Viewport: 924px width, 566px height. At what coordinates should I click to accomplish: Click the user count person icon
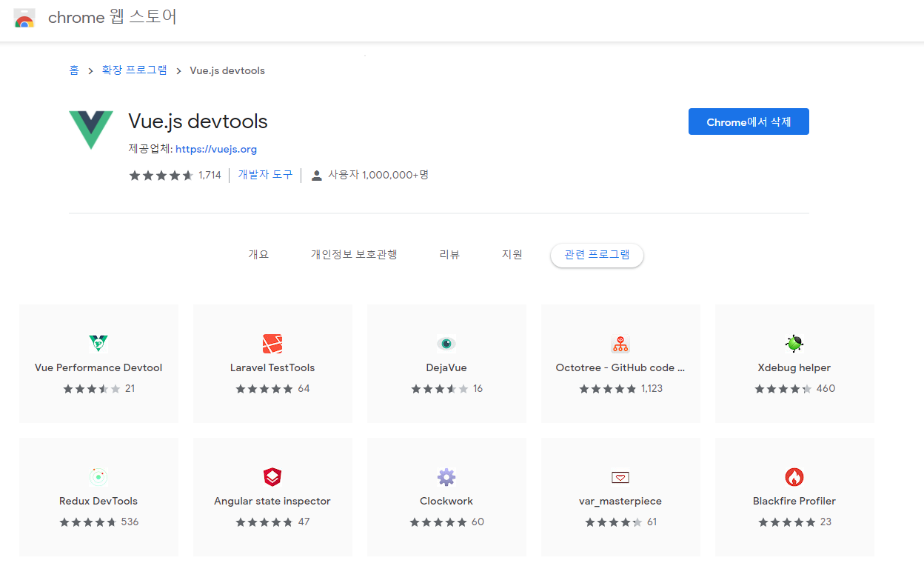(317, 176)
